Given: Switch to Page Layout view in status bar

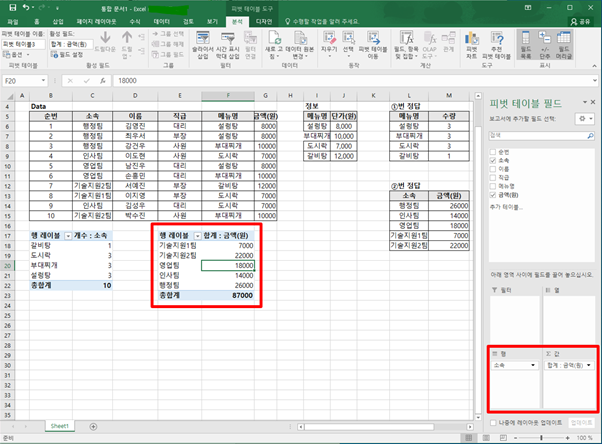Looking at the screenshot, I should pos(486,438).
